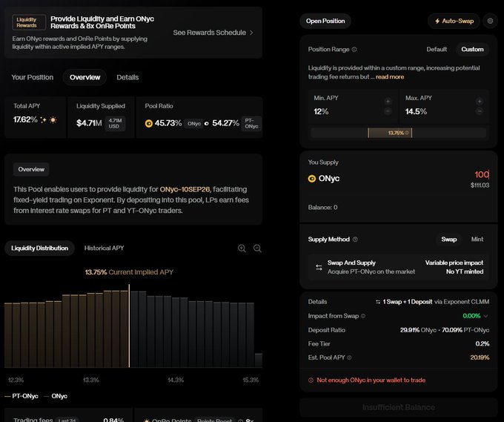Viewport: 504px width, 422px height.
Task: Click the Deposit Ratio 29.91% ONyc value
Action: point(418,330)
